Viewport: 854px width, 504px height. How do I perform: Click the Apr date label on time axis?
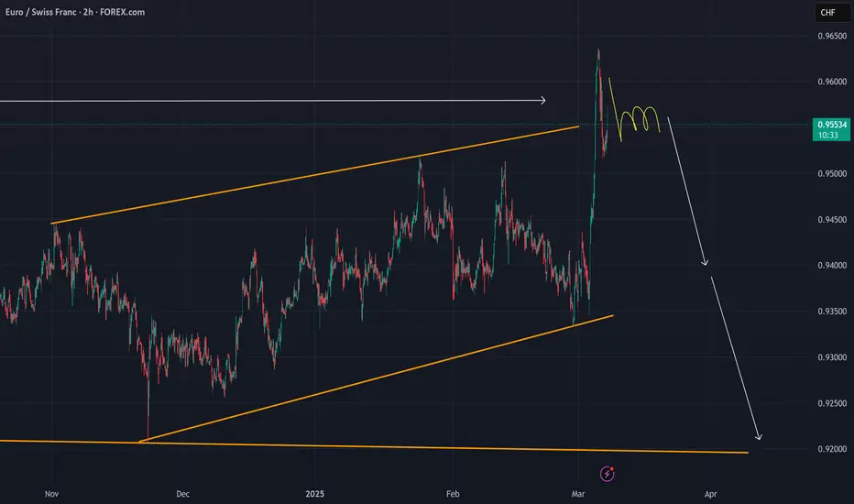[711, 494]
